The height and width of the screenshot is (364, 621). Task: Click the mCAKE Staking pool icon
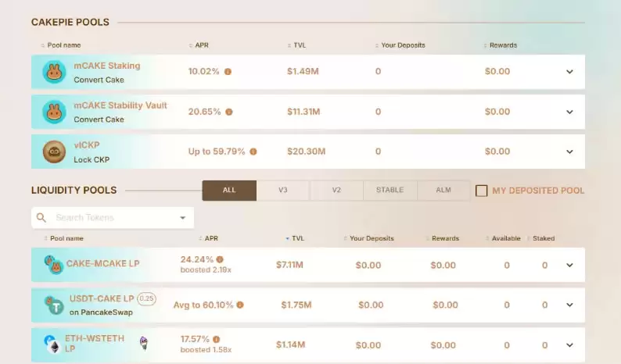(x=53, y=73)
